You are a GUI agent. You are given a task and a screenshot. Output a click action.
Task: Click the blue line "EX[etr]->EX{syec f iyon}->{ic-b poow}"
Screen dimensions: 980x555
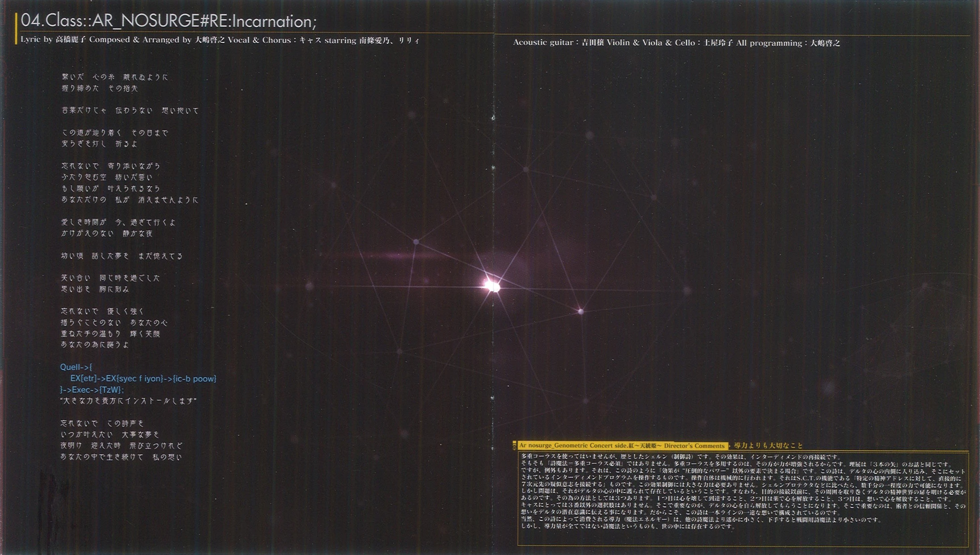(x=143, y=379)
